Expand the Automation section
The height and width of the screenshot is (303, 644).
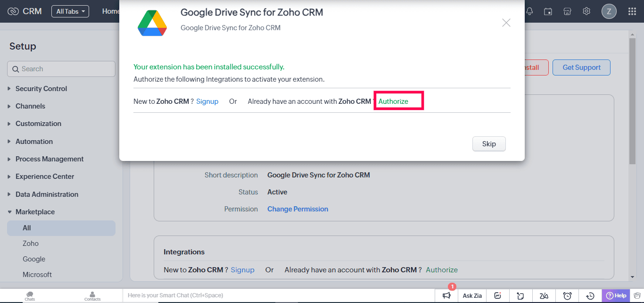[x=30, y=142]
